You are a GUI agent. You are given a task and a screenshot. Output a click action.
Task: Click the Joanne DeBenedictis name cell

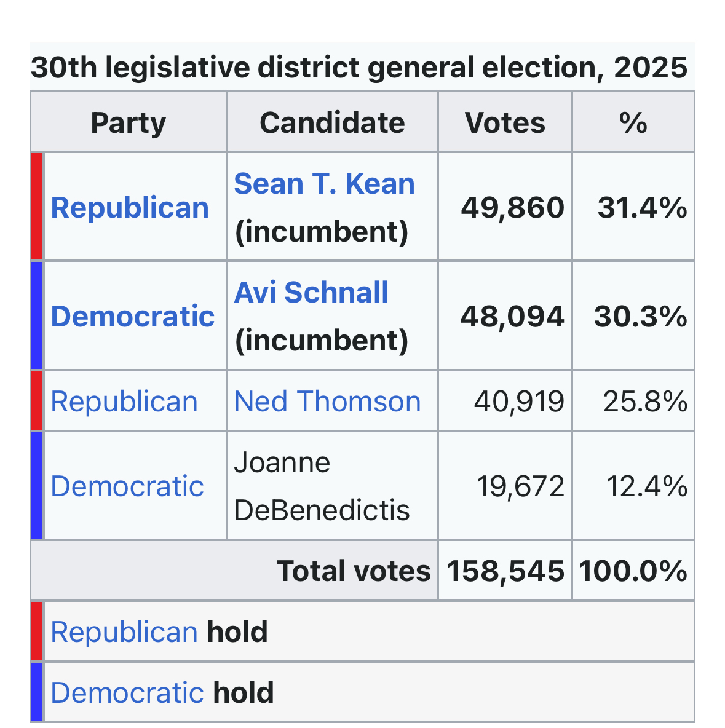coord(322,486)
